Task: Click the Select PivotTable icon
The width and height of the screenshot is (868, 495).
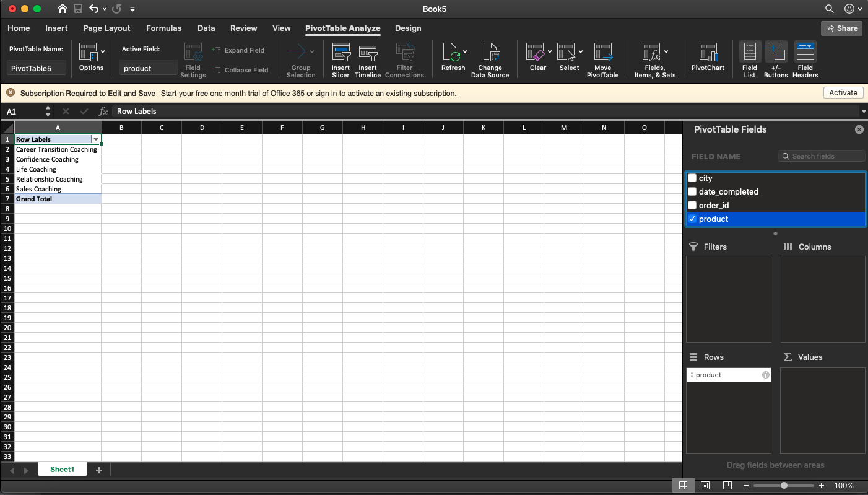Action: point(566,52)
